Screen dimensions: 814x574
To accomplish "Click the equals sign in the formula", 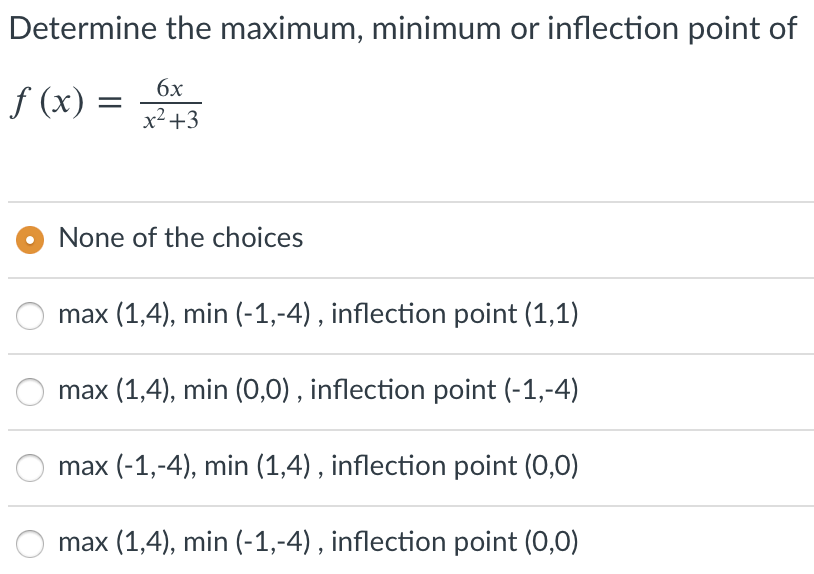I will click(110, 102).
